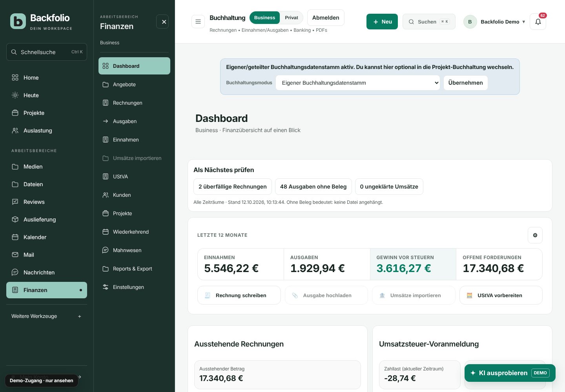
Task: Switch to Privat accounting mode
Action: coord(292,18)
